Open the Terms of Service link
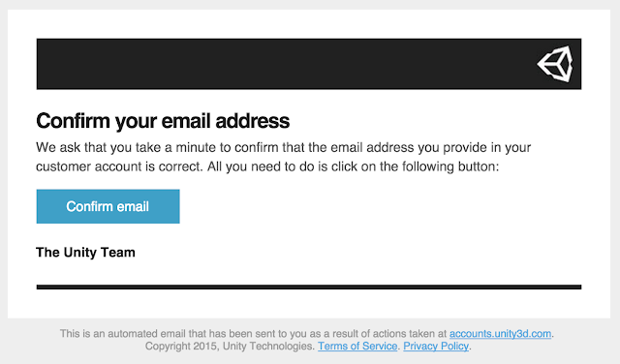The width and height of the screenshot is (620, 364). [x=357, y=346]
